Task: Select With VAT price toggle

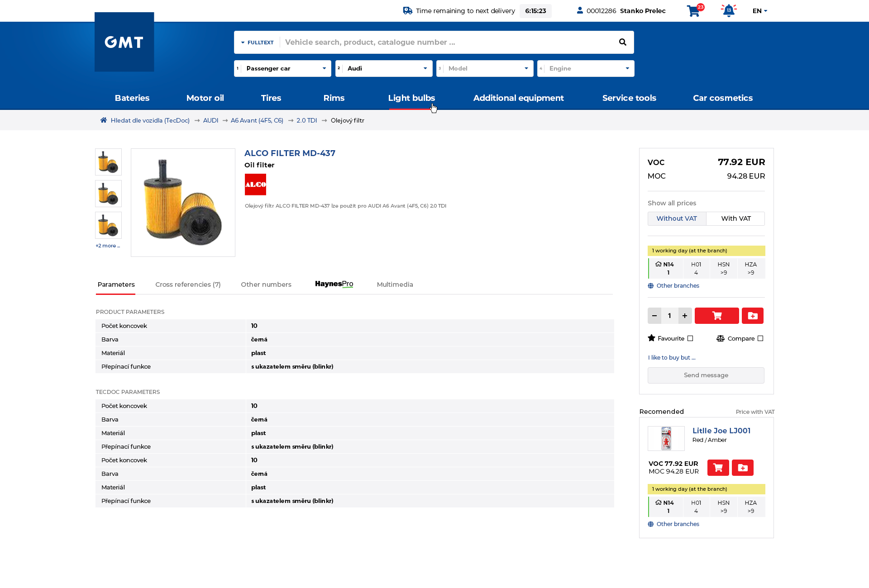Action: [x=735, y=218]
